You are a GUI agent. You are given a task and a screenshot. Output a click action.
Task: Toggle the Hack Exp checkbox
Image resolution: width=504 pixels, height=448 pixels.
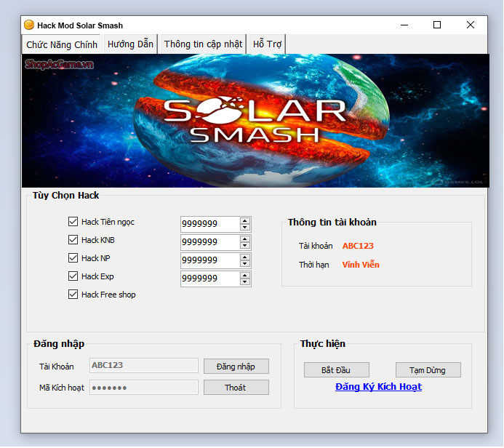(73, 276)
